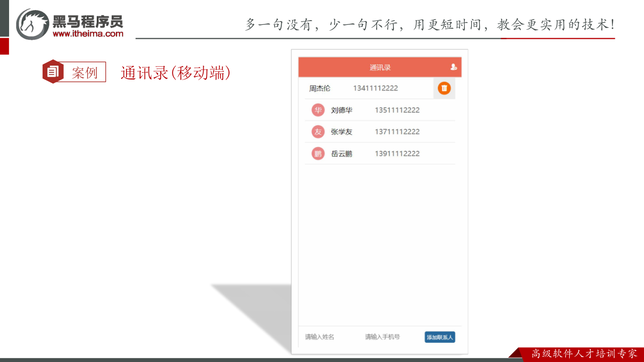Click the 黑马程序员 horse logo
This screenshot has width=644, height=362.
[x=33, y=24]
